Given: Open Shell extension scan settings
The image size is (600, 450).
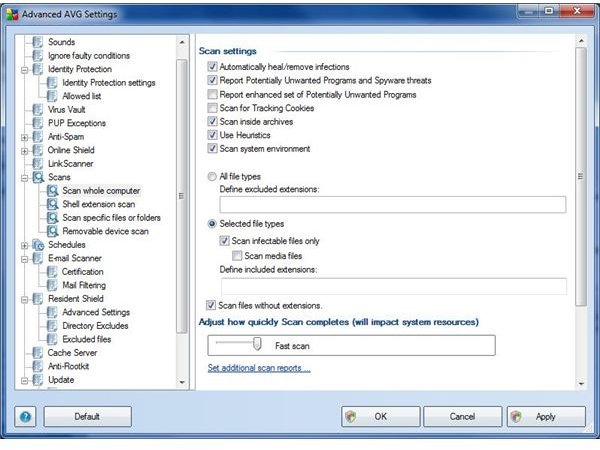Looking at the screenshot, I should pos(99,204).
